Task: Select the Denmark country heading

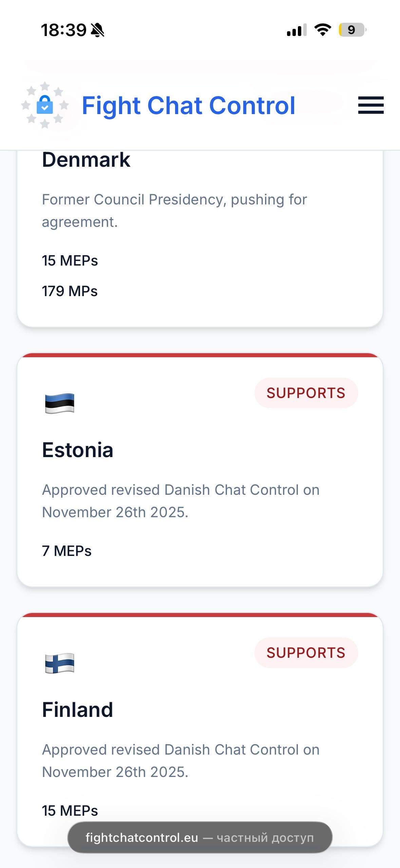Action: click(86, 160)
